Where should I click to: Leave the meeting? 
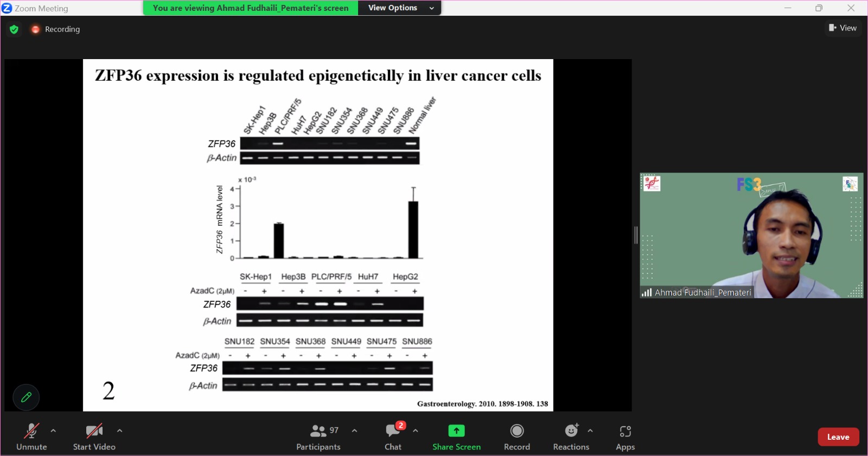pos(838,437)
